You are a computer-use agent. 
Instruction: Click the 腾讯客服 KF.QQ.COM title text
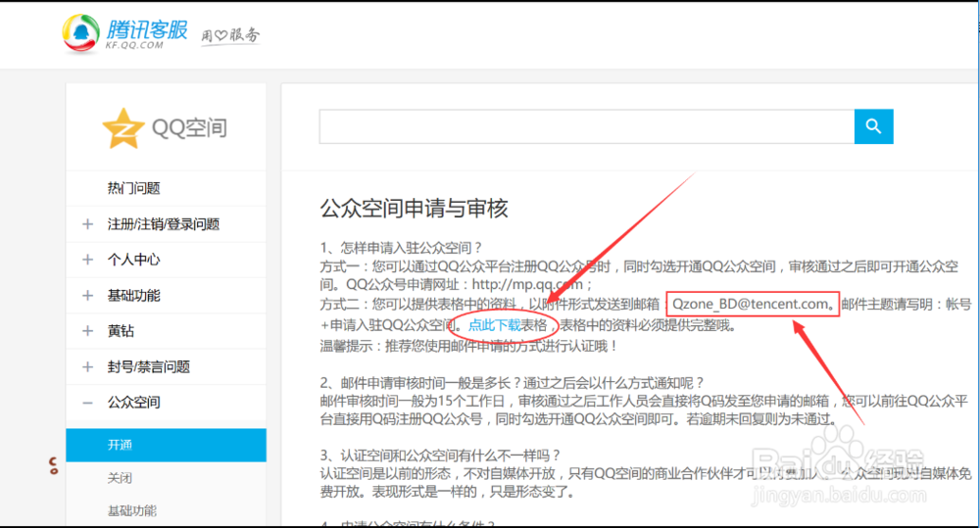pos(146,33)
